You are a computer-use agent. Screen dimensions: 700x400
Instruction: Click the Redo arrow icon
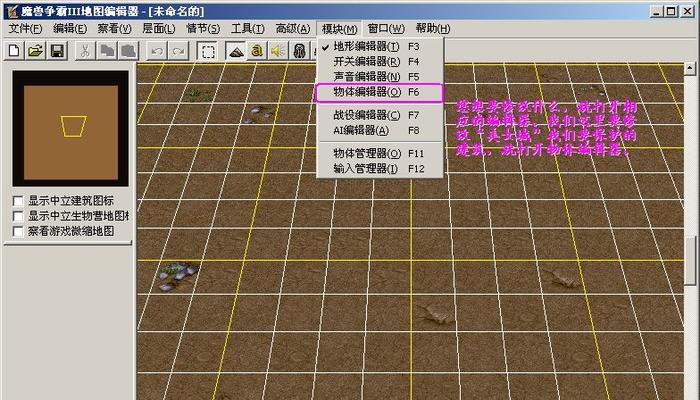click(x=178, y=51)
